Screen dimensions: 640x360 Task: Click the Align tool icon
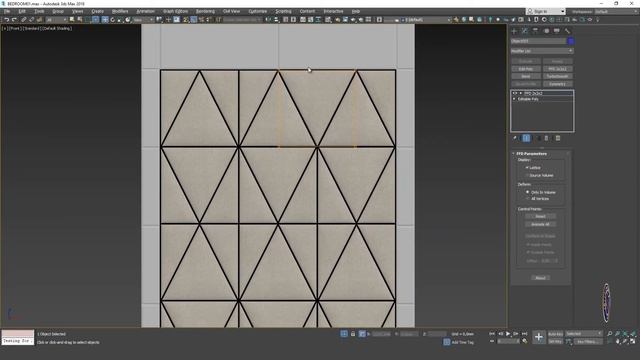tap(276, 20)
